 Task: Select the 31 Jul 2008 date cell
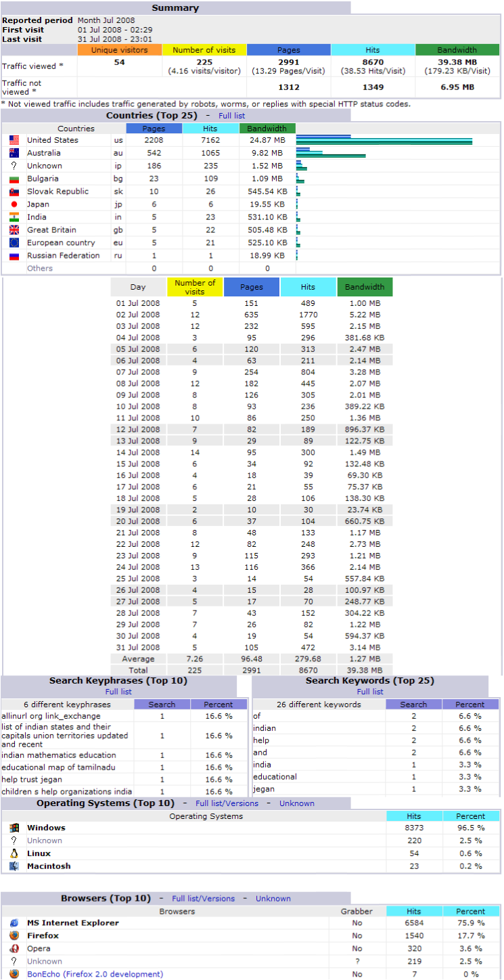pyautogui.click(x=139, y=648)
